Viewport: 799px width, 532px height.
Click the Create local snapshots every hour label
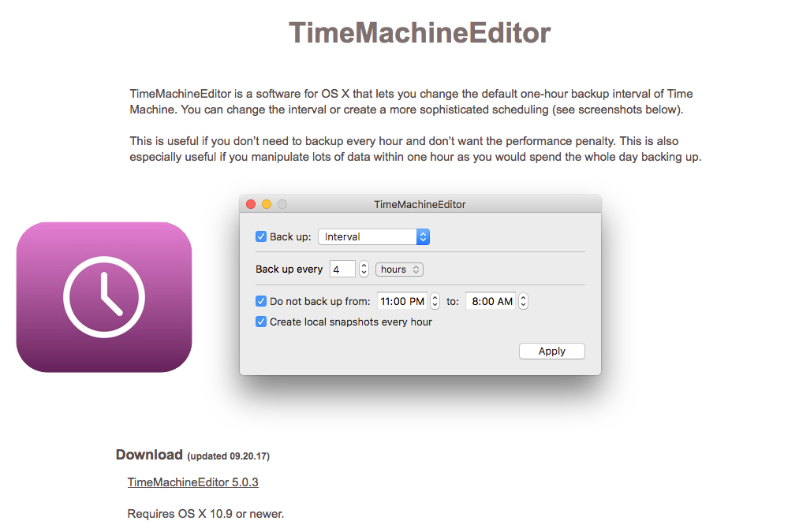(351, 322)
